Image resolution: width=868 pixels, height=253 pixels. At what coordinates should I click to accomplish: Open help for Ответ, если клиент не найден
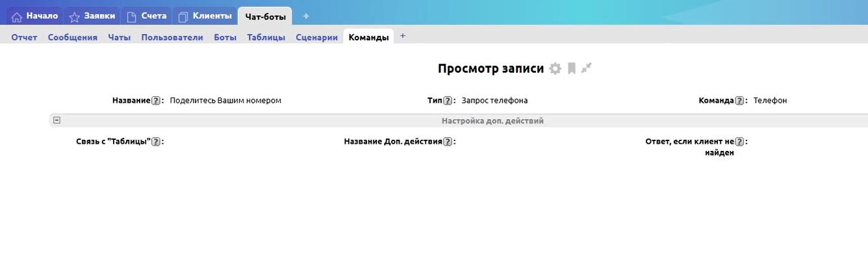point(739,142)
